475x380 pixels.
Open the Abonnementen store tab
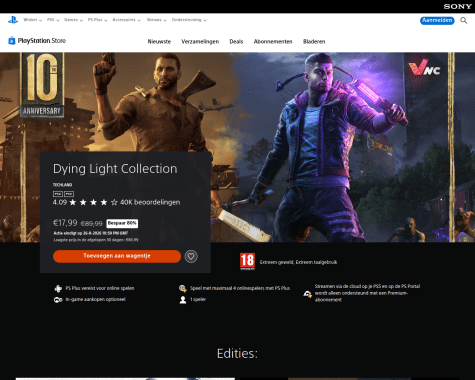[273, 42]
